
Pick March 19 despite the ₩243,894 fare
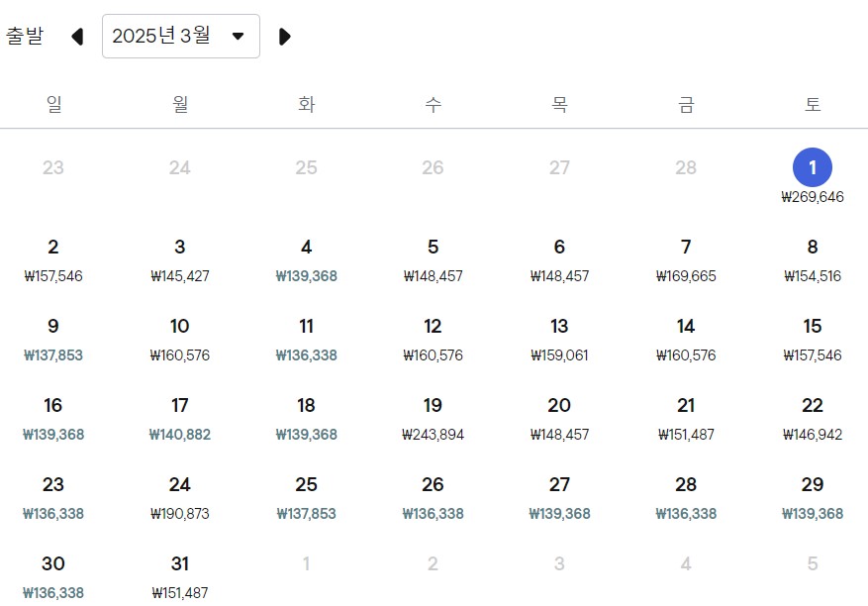pyautogui.click(x=433, y=416)
